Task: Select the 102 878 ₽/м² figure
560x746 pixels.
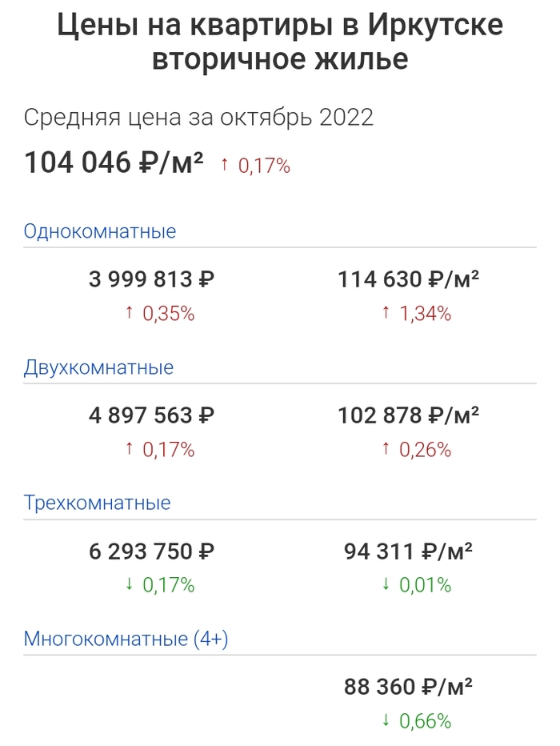Action: [408, 416]
